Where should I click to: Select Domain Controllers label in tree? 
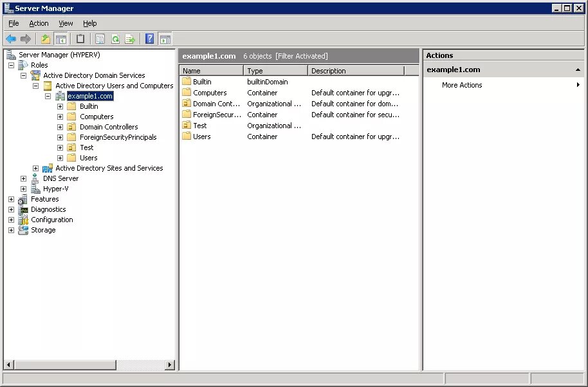[109, 127]
